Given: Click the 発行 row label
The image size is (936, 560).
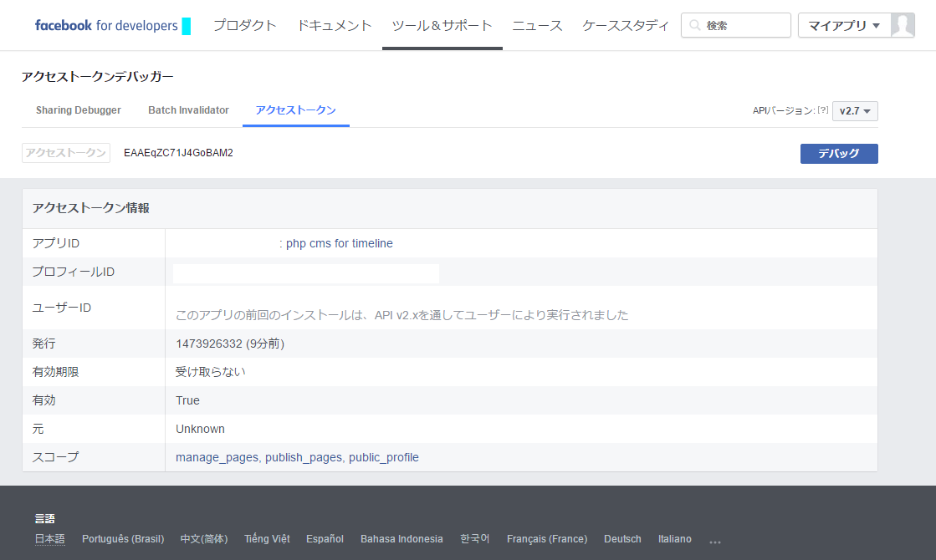Looking at the screenshot, I should pos(43,344).
